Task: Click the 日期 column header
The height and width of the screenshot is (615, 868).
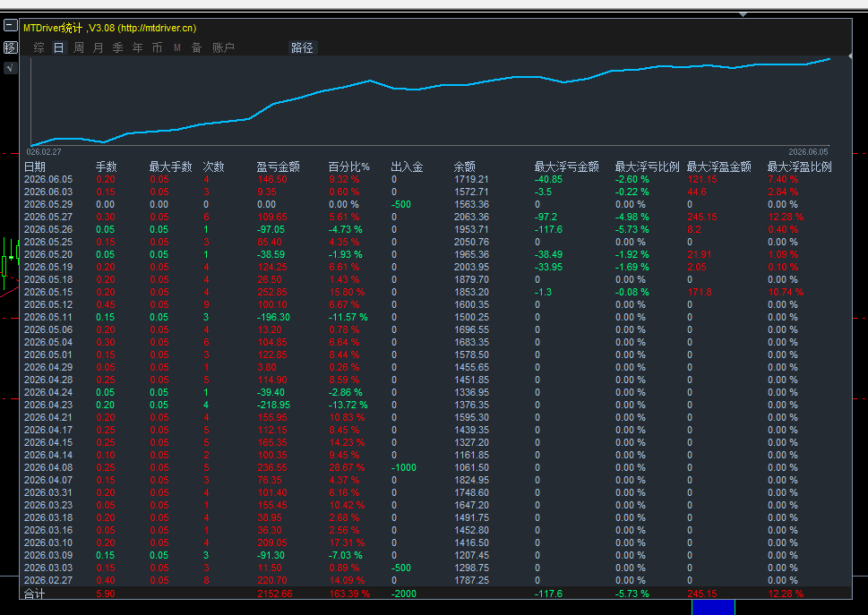Action: click(35, 167)
